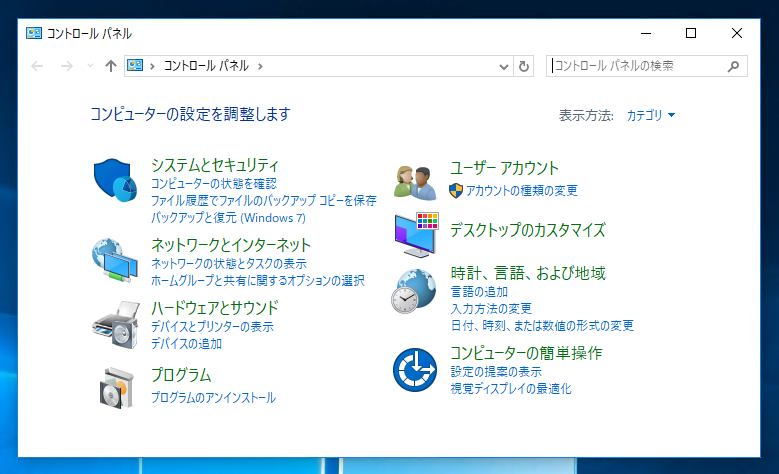The image size is (779, 474).
Task: Open ホームグループと共有に関するオプションの選択 link
Action: 258,281
